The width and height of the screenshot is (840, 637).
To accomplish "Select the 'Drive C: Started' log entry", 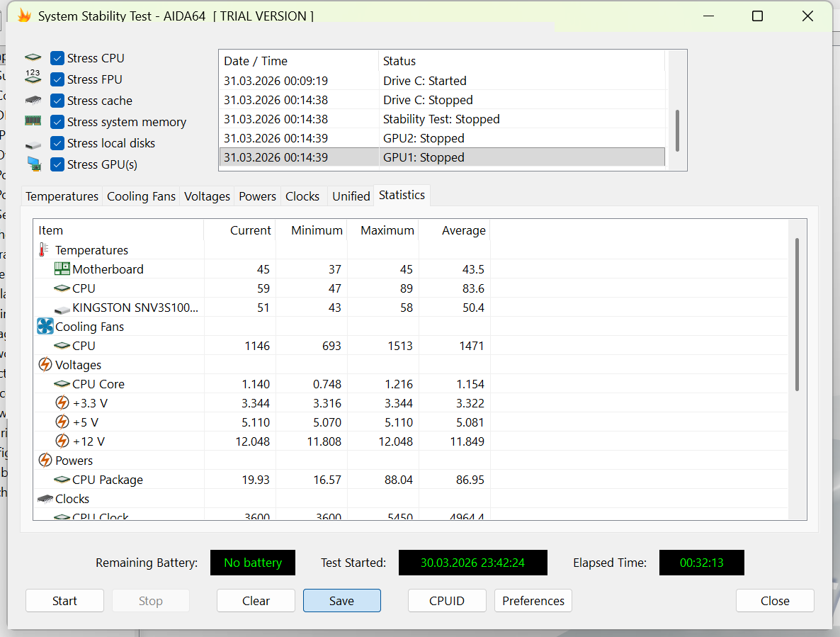I will [x=443, y=81].
